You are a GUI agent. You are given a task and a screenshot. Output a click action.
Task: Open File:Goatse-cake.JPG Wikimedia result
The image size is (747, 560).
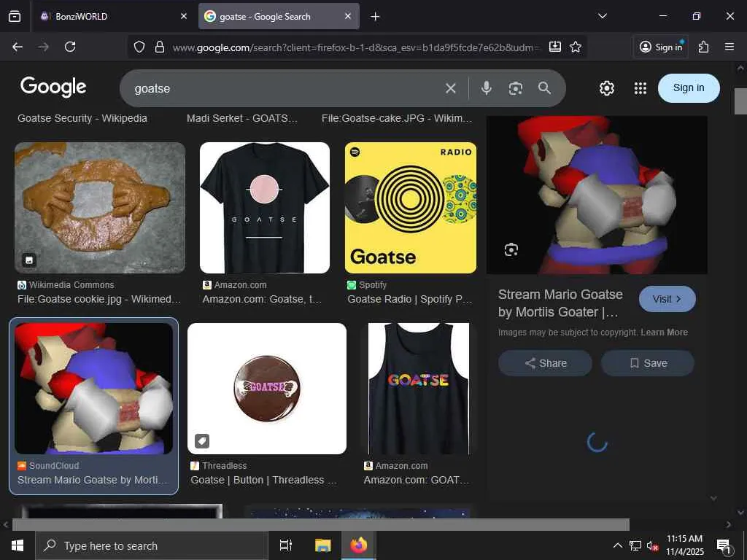point(397,118)
